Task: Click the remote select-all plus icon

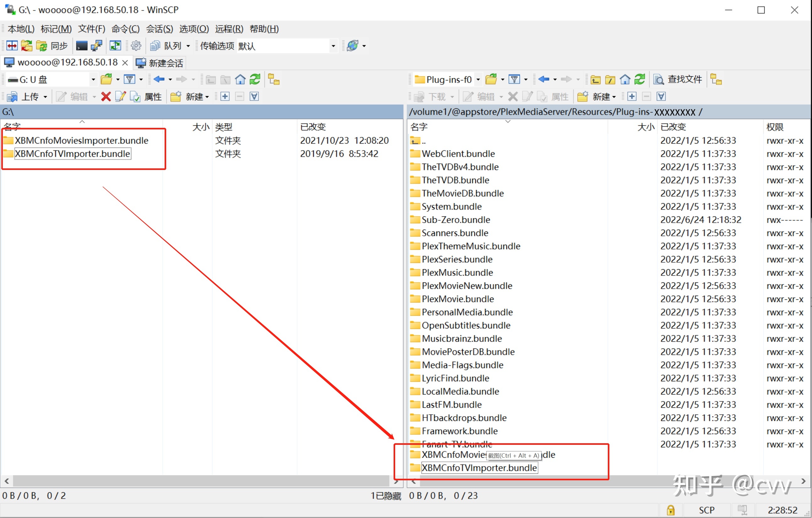Action: 632,97
